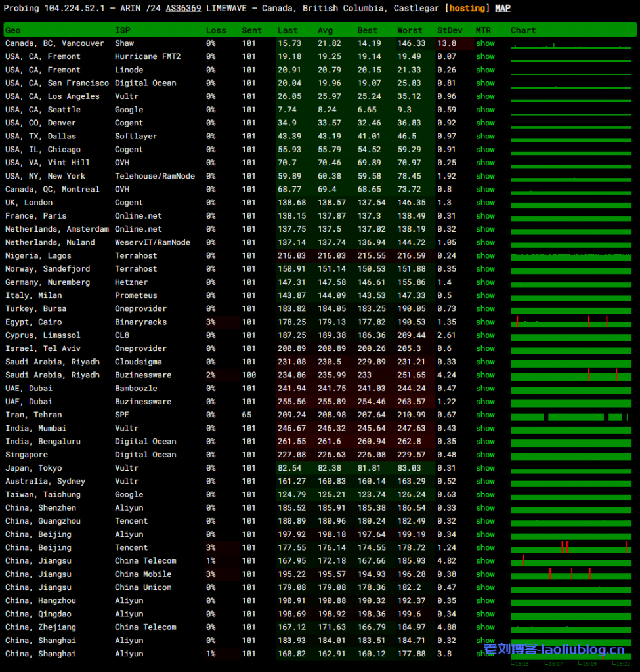Click the Geo column header

tap(13, 30)
